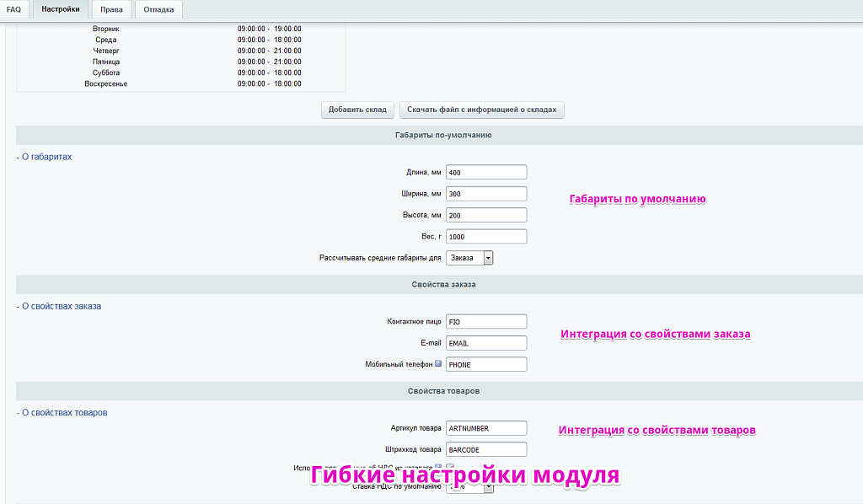Screen dimensions: 863x504
Task: Select the 'Вес, г' input field
Action: click(485, 236)
